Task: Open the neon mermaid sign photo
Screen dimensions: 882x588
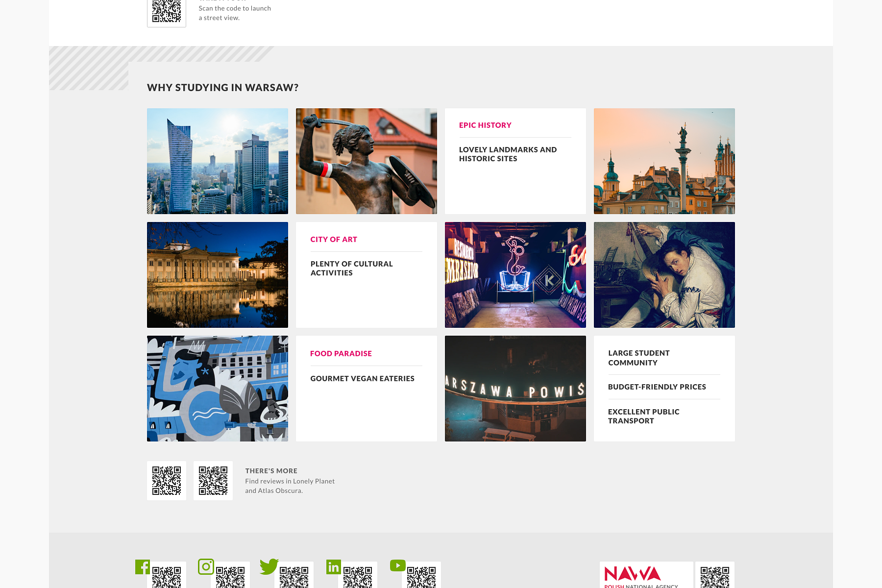Action: 515,275
